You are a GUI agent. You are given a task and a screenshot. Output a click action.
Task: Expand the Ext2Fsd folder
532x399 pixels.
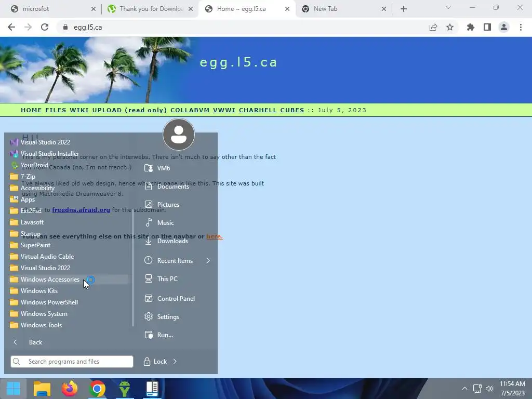(x=69, y=211)
